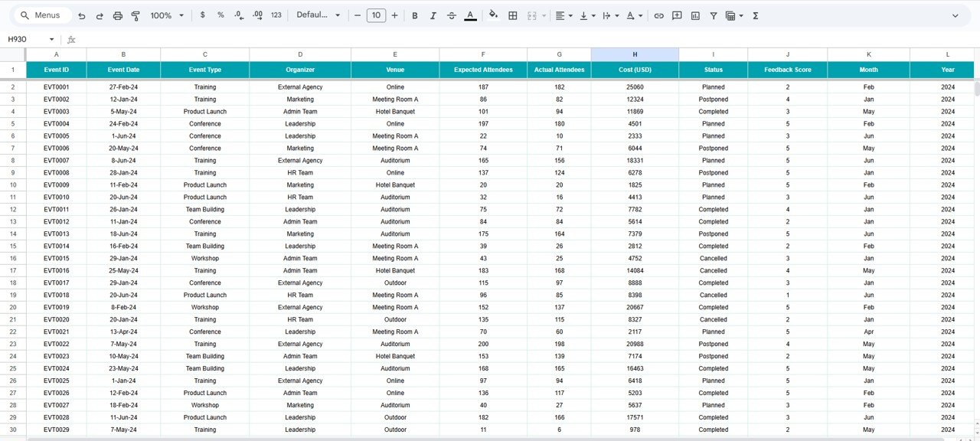Insert a chart from the toolbar
This screenshot has height=441, width=980.
(x=695, y=15)
